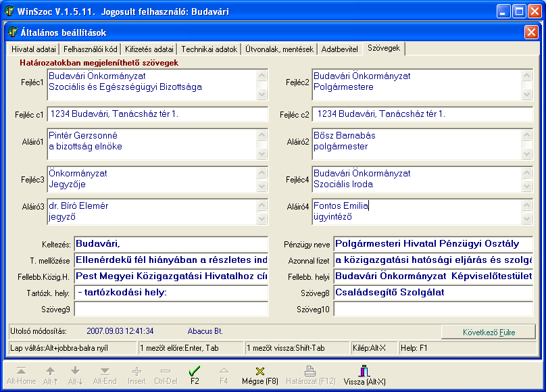Click the Következő Fülre button

click(x=489, y=332)
